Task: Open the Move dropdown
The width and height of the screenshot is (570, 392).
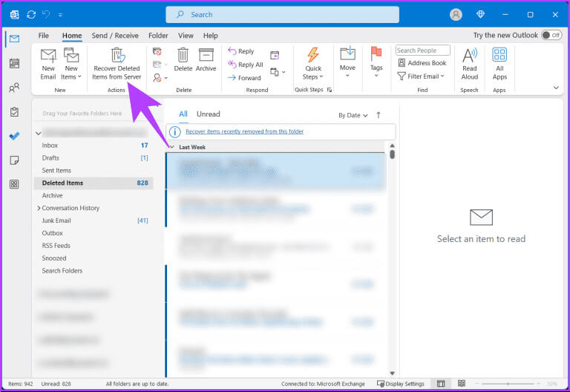Action: point(347,62)
